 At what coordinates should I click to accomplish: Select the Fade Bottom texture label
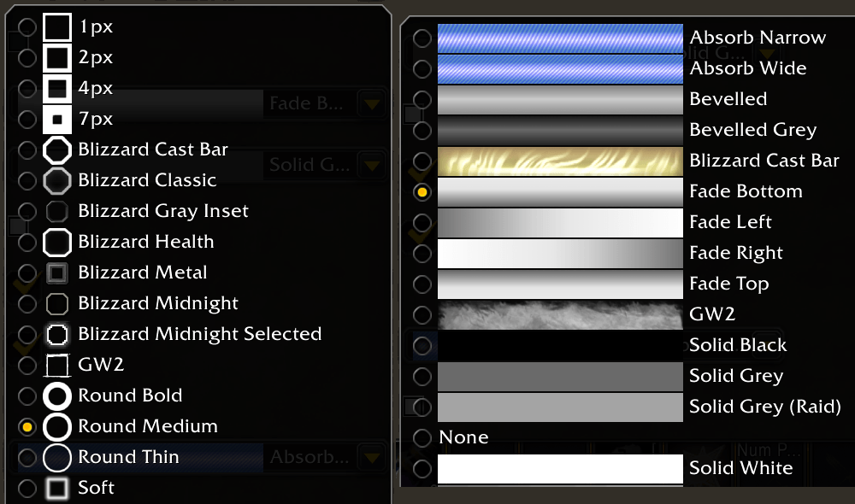tap(746, 191)
